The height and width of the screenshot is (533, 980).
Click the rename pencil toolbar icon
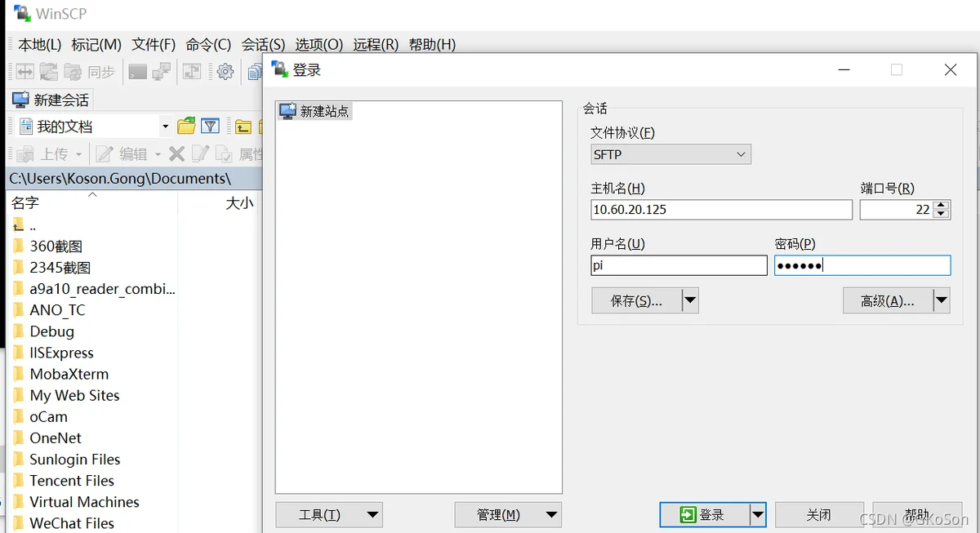(200, 154)
